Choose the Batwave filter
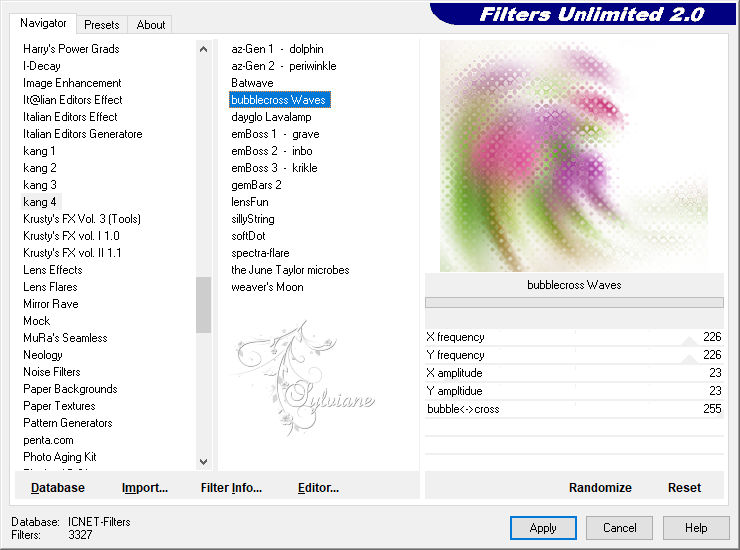The width and height of the screenshot is (740, 550). coord(252,83)
